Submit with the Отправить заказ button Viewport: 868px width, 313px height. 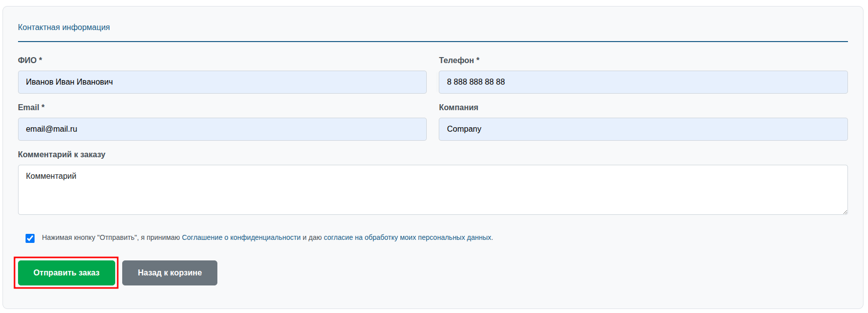click(67, 273)
